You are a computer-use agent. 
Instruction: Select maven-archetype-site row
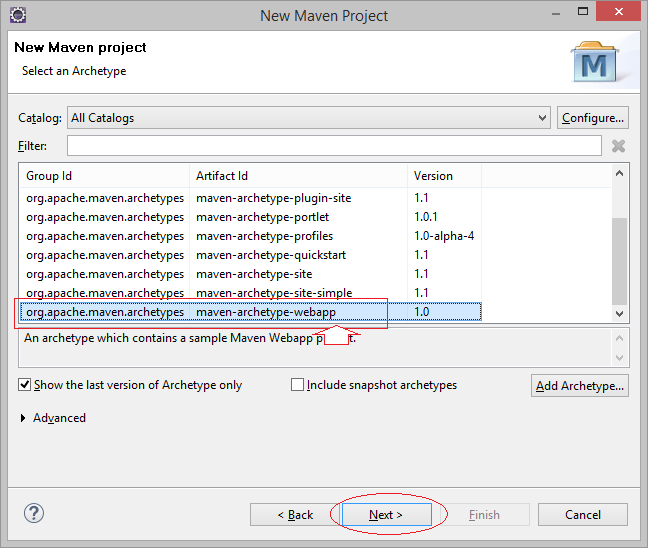250,274
